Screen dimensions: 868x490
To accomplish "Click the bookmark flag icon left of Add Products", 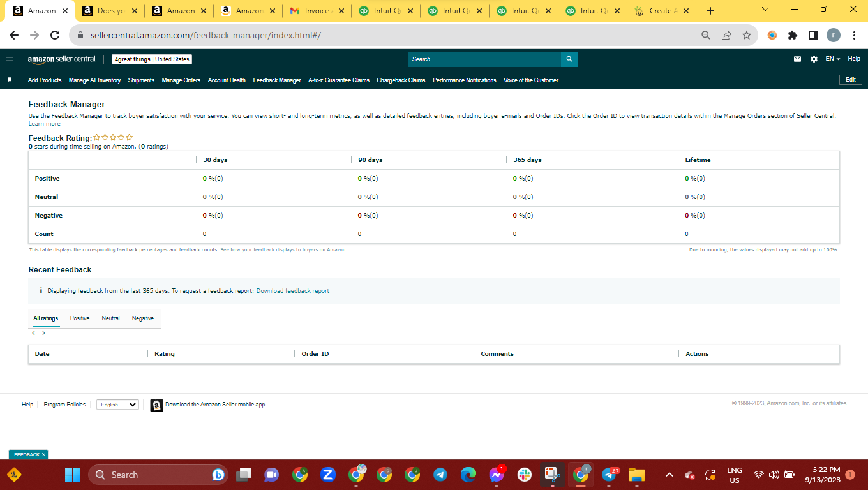I will coord(10,80).
